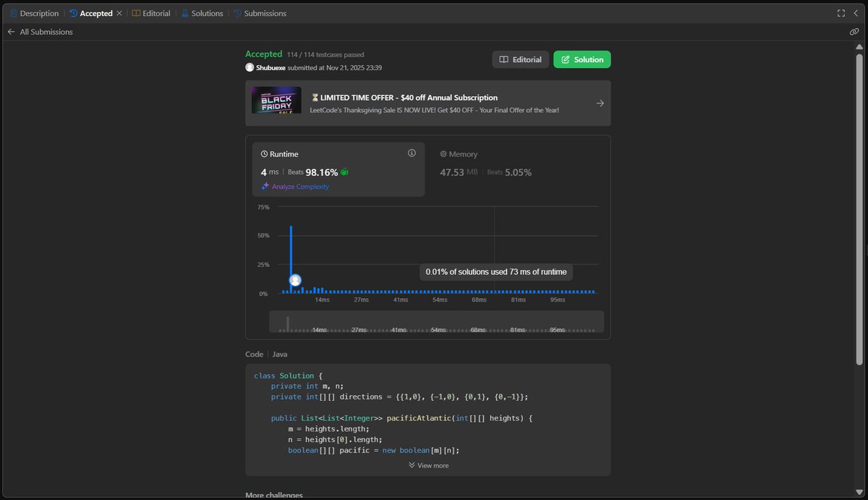
Task: Click Analyze Complexity
Action: pos(300,187)
